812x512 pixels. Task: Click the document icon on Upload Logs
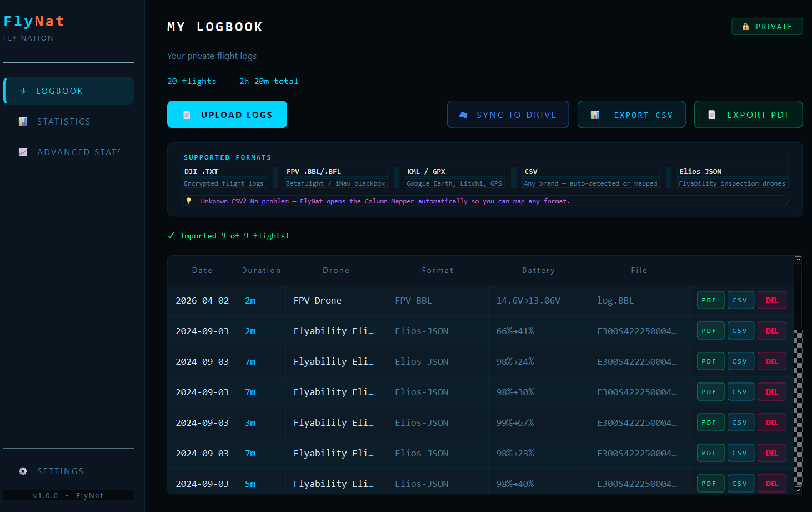click(187, 115)
